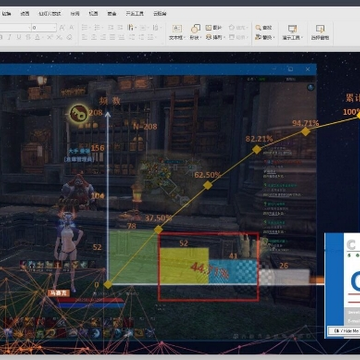Apply bullet list formatting
This screenshot has height=360, width=360.
click(84, 28)
